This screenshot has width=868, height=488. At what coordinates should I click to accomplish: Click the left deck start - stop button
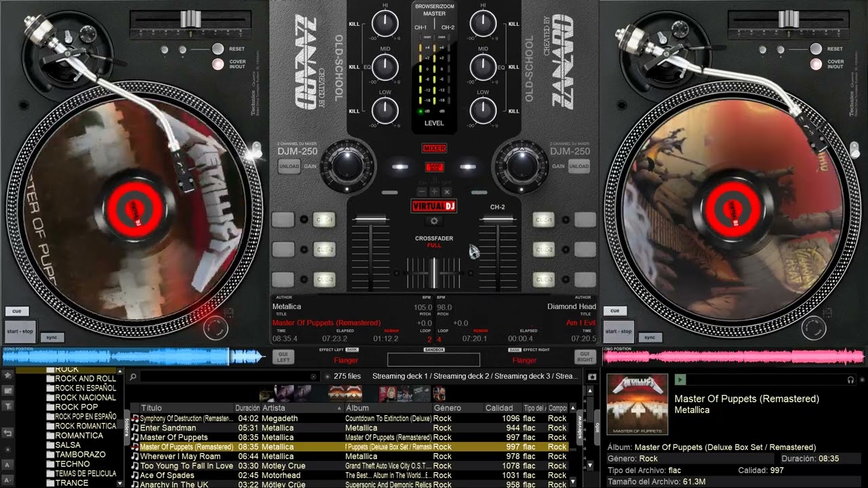[x=20, y=331]
